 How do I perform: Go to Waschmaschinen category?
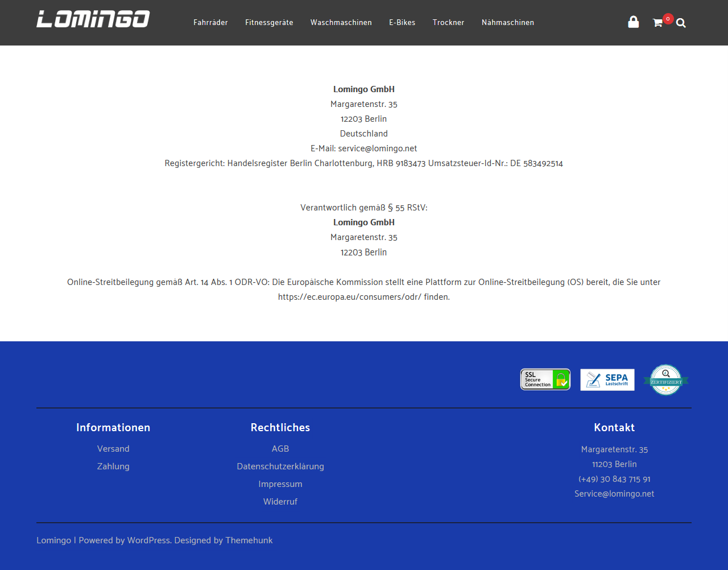tap(341, 23)
